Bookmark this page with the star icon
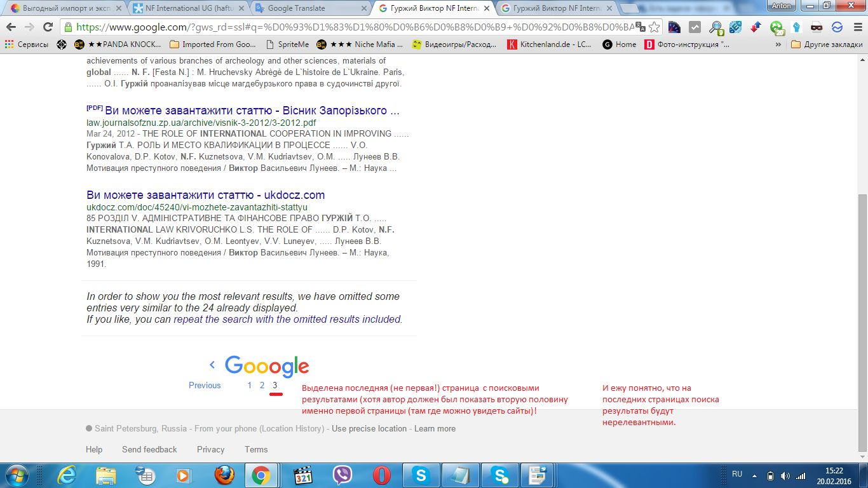 (654, 27)
